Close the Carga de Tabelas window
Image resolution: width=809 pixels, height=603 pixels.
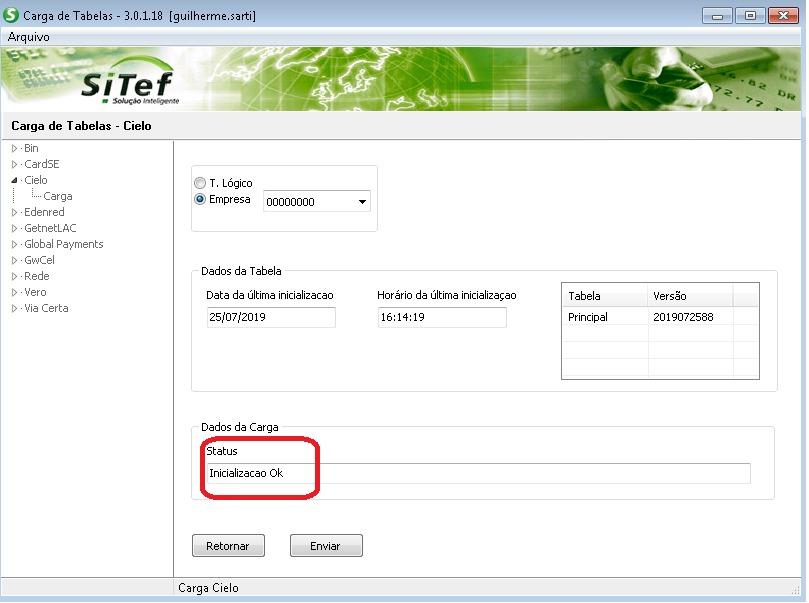coord(783,15)
